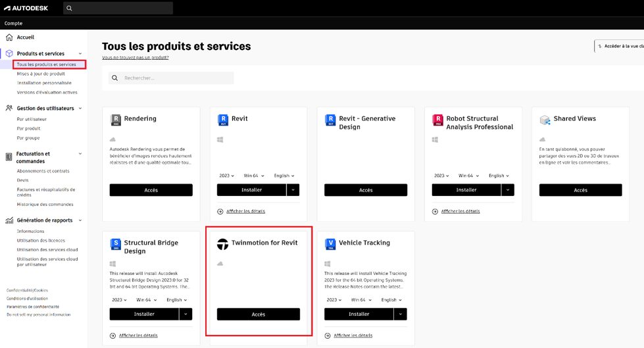644x348 pixels.
Task: Open Versions d'évaluation actives
Action: click(47, 93)
